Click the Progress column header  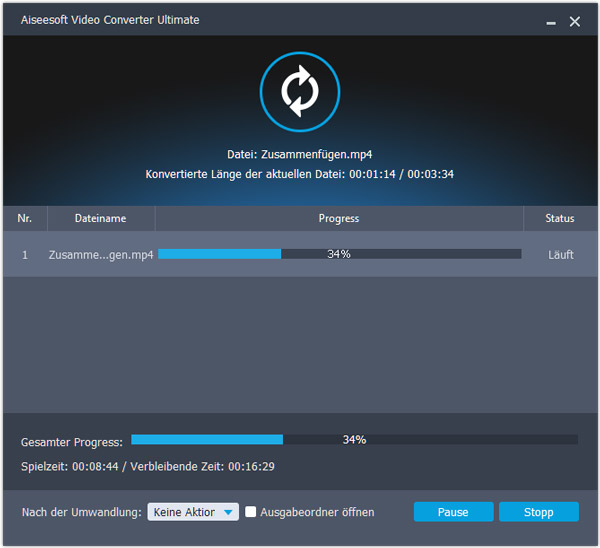click(x=338, y=218)
